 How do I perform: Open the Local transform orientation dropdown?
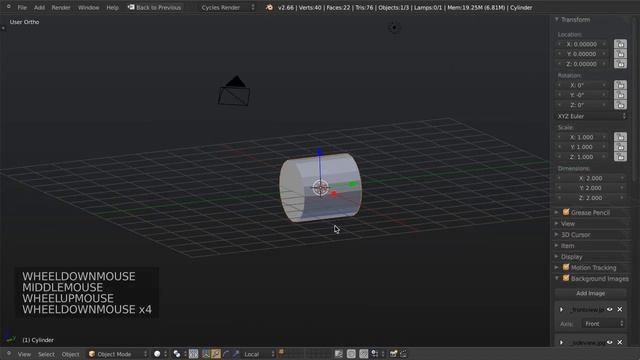259,354
